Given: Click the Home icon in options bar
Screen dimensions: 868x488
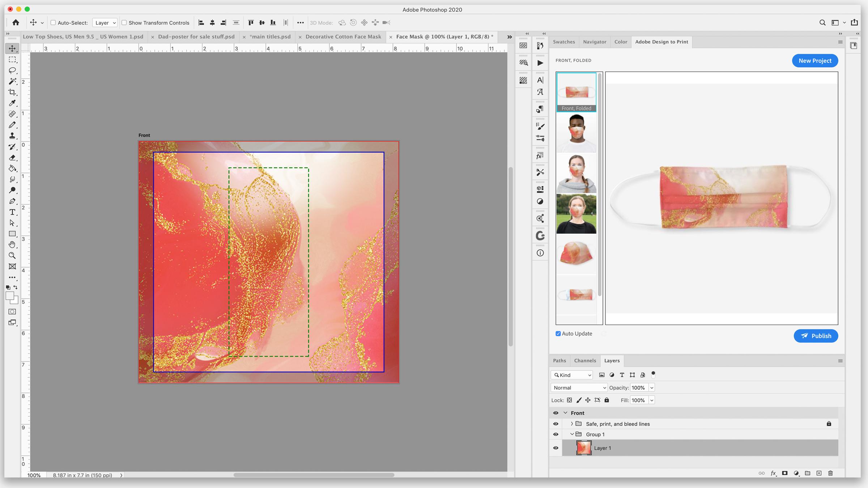Looking at the screenshot, I should point(16,22).
